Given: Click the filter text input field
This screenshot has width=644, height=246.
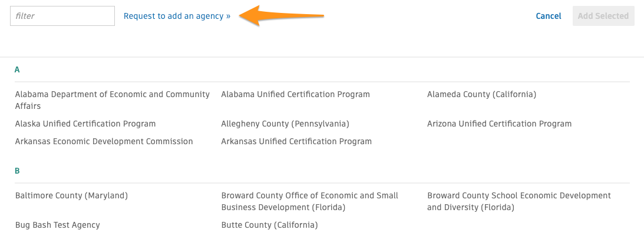Looking at the screenshot, I should tap(62, 16).
